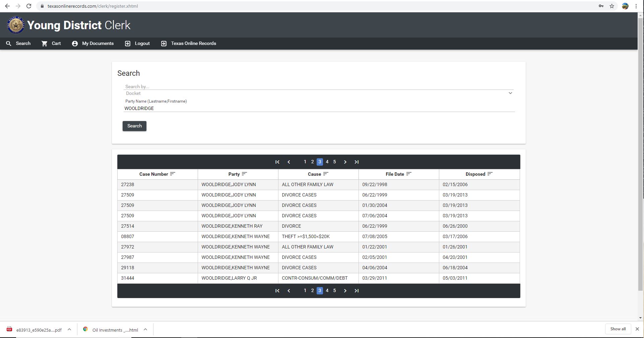
Task: Go to page 1 in bottom paginator
Action: 305,291
